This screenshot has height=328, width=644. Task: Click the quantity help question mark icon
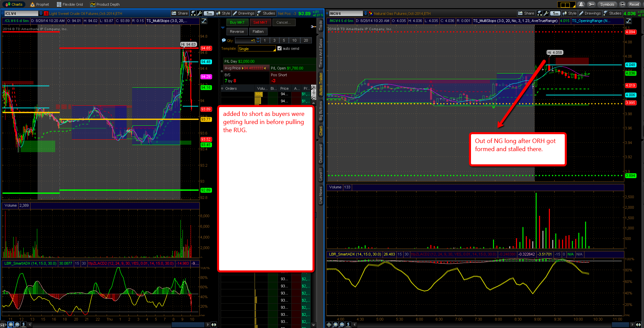[223, 40]
